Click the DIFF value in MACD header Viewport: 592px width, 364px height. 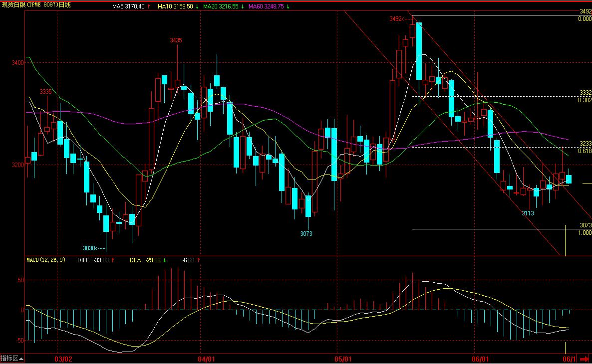96,260
